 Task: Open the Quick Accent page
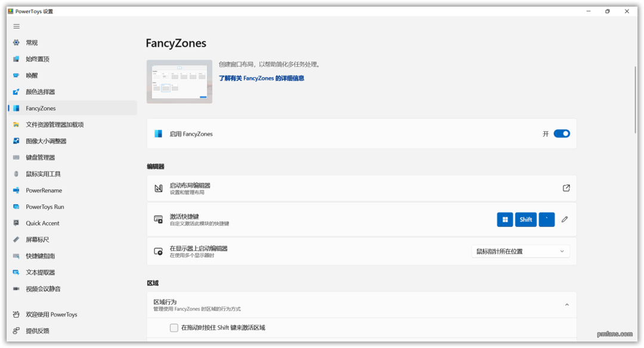tap(72, 223)
